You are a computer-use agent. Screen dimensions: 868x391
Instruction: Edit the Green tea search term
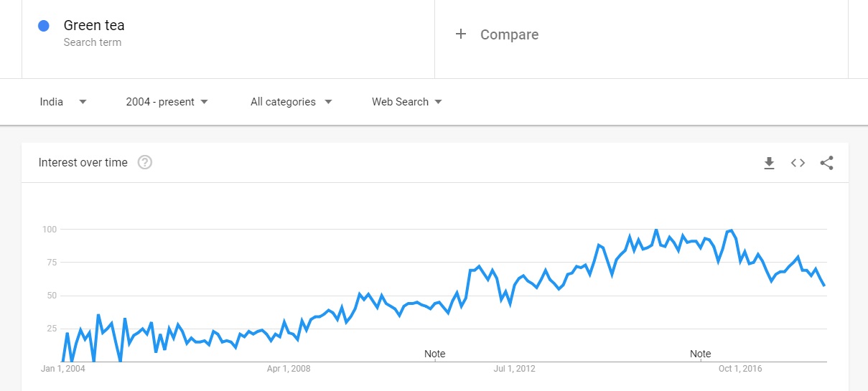point(94,25)
